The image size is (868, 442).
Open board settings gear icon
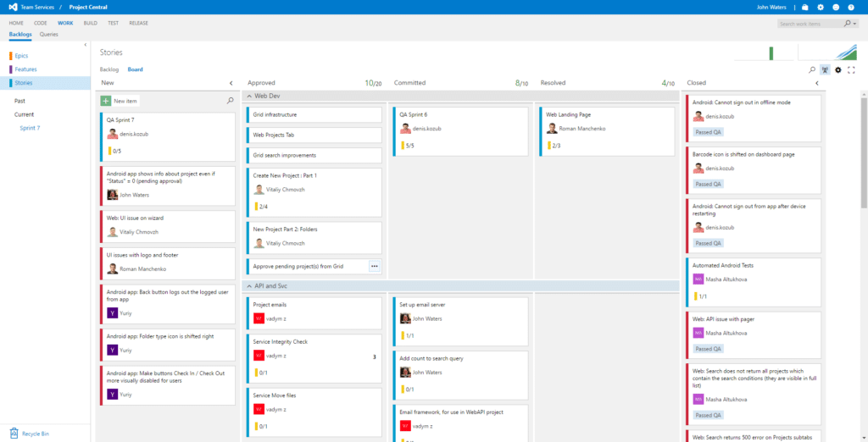click(x=838, y=69)
